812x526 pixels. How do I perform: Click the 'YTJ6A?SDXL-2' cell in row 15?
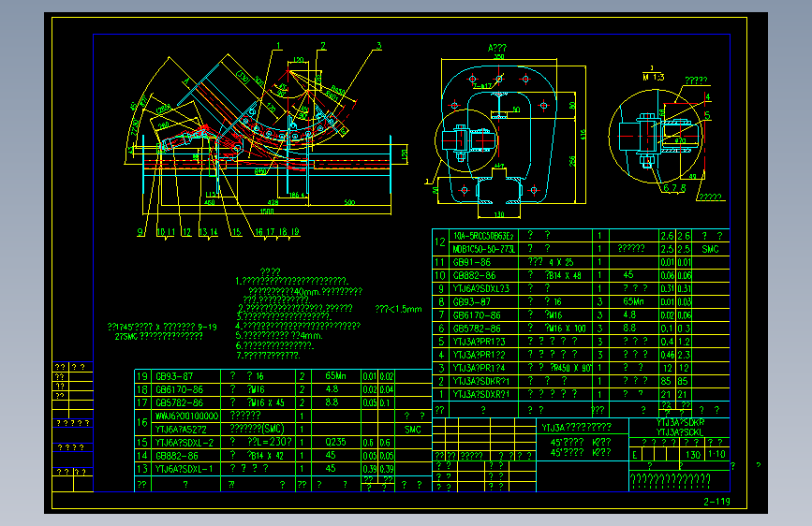coord(185,443)
